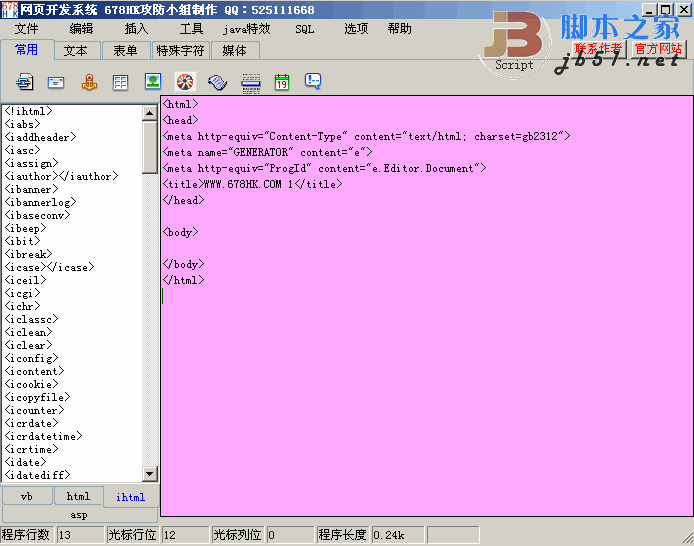Switch to the 表单 tab

coord(125,50)
